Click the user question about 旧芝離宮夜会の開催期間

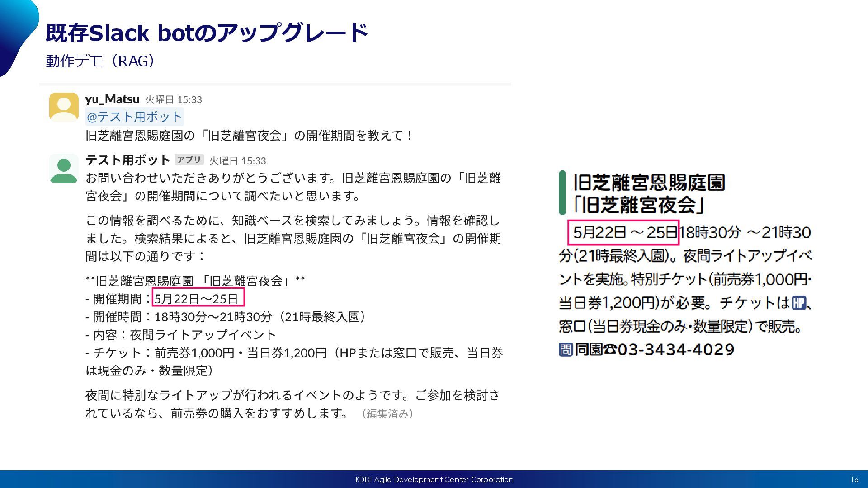click(249, 136)
